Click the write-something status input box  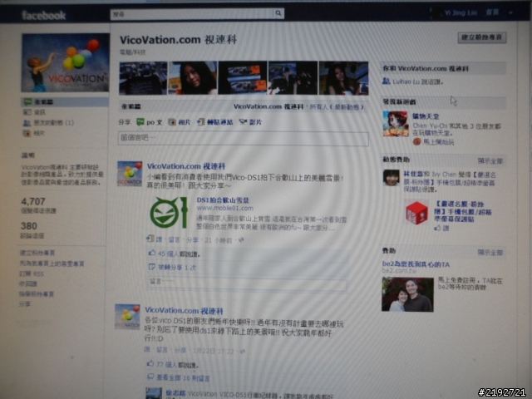[x=244, y=139]
